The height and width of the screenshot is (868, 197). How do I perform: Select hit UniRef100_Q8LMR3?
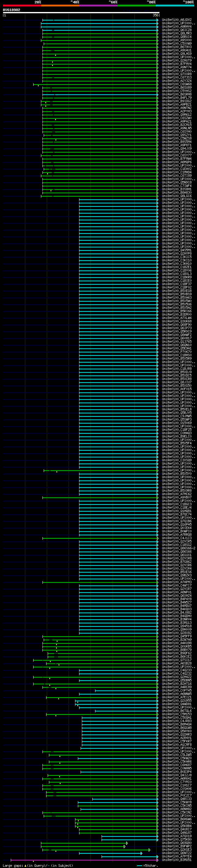pos(177,33)
